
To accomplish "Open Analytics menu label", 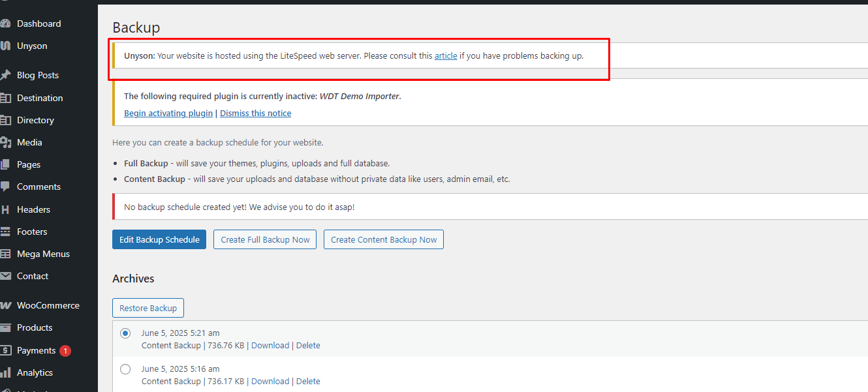I will pos(35,372).
